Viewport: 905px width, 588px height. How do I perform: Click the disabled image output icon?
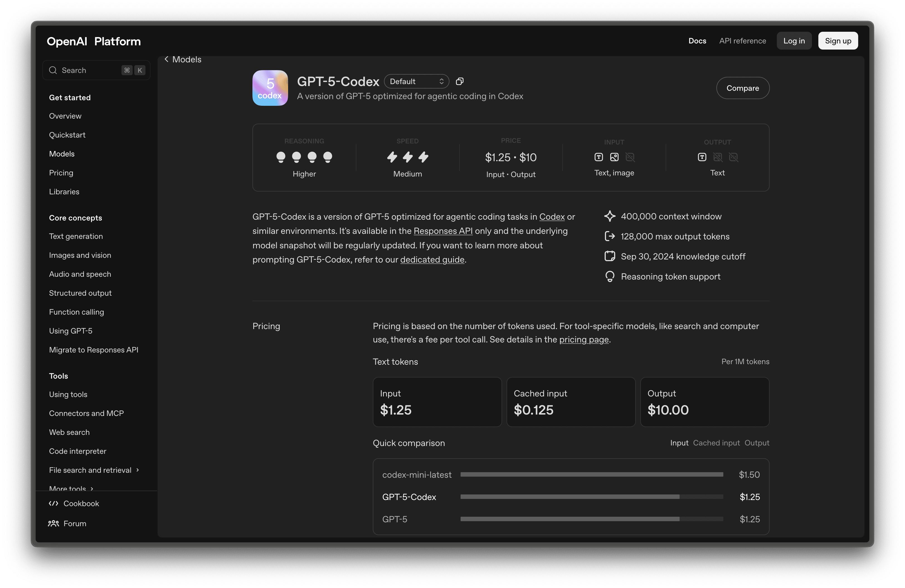coord(717,157)
